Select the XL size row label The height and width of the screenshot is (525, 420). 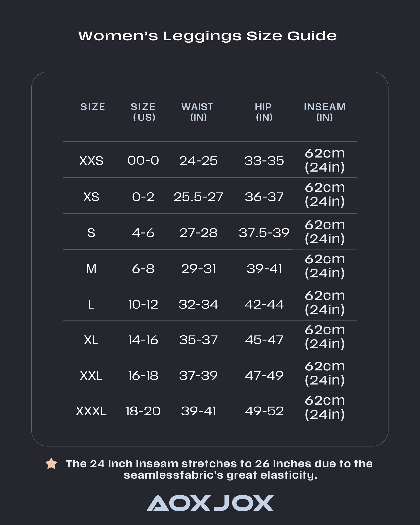pyautogui.click(x=91, y=340)
